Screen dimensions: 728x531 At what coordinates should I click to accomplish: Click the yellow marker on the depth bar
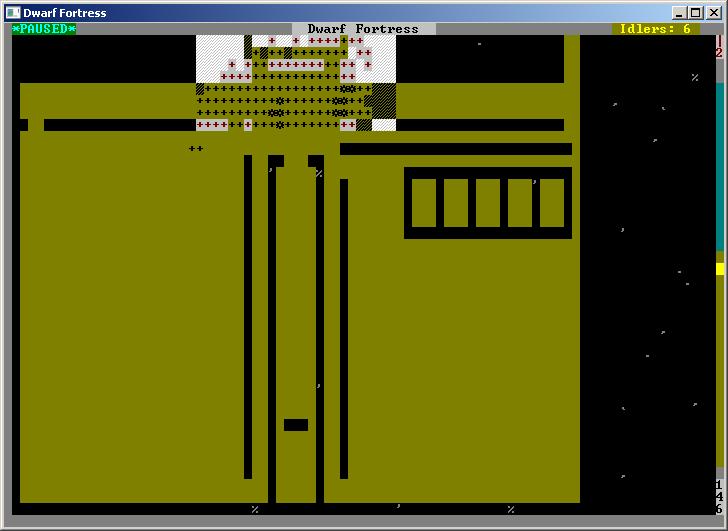[720, 269]
